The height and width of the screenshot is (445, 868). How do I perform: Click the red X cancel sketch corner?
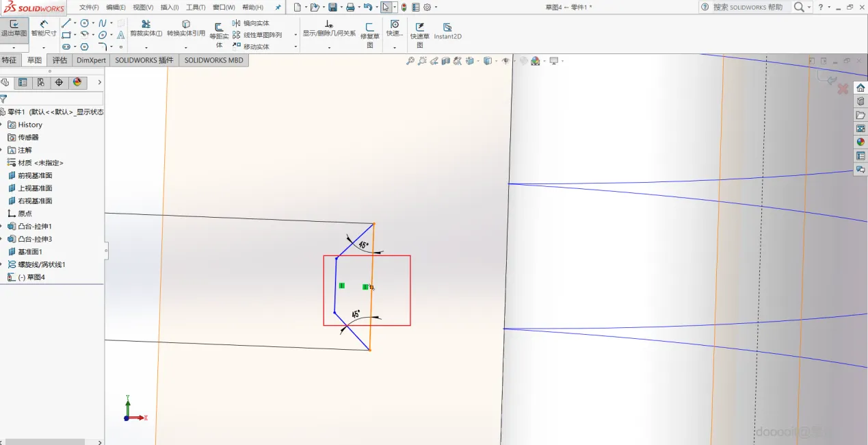(x=843, y=89)
